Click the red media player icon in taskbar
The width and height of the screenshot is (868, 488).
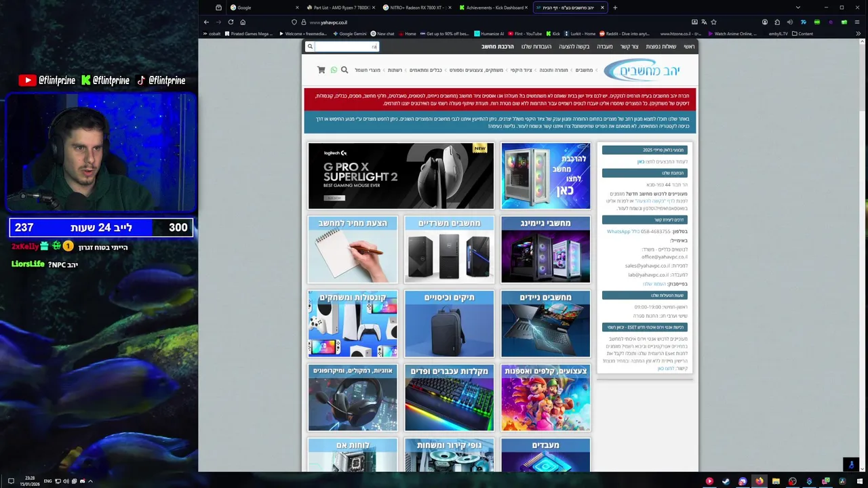pos(709,481)
